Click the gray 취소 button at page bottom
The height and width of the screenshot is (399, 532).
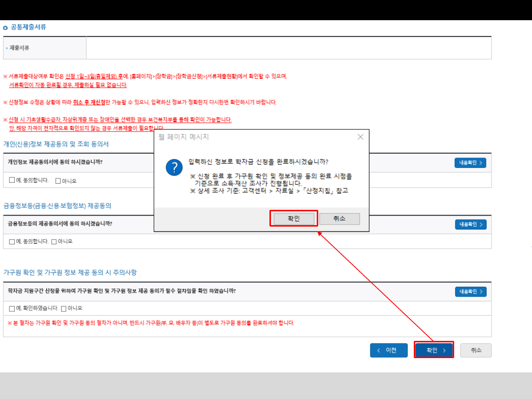(x=475, y=350)
